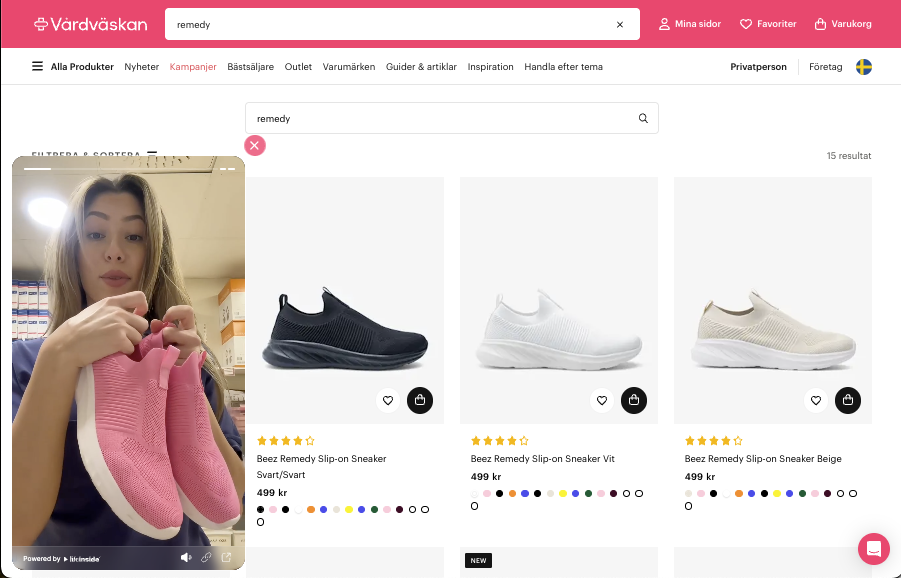Select orange color for Sneaker Vit
The height and width of the screenshot is (578, 901).
512,494
